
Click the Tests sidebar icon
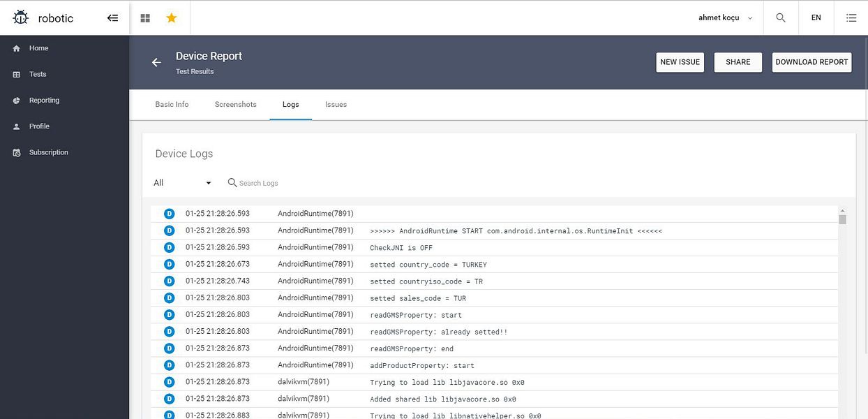click(17, 74)
